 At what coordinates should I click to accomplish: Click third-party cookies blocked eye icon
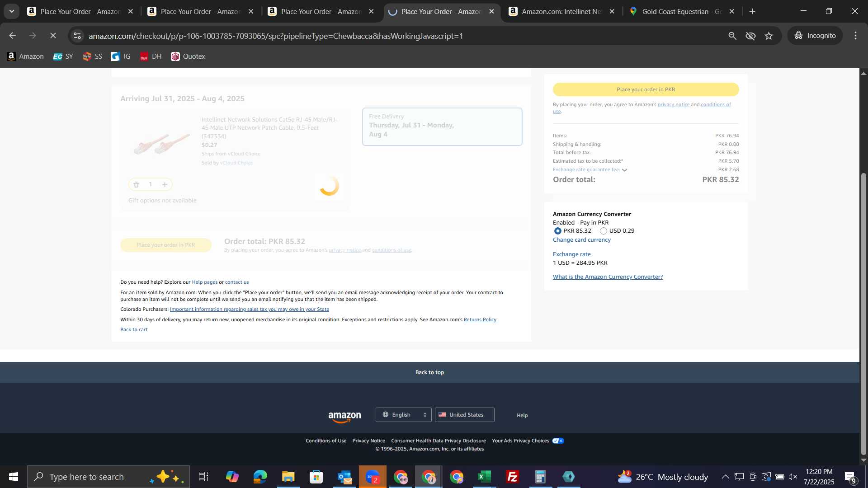pos(750,36)
